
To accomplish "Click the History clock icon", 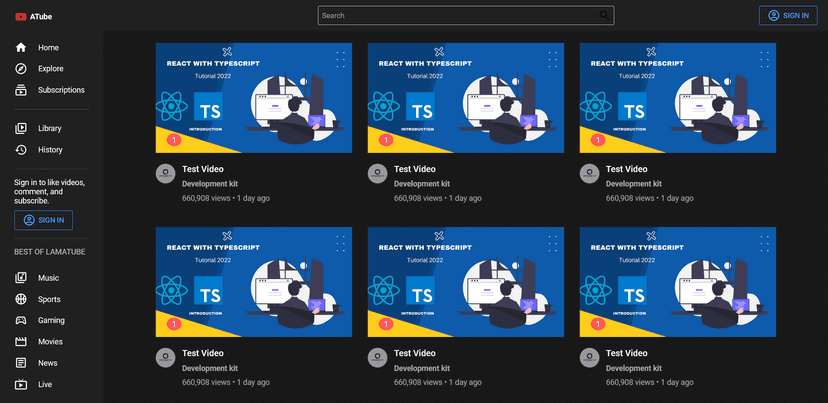I will [21, 150].
